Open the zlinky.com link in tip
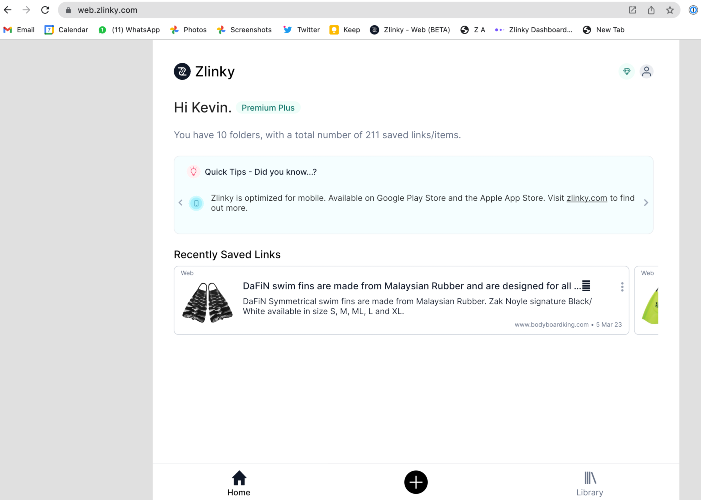Viewport: 701px width, 500px height. pos(587,198)
